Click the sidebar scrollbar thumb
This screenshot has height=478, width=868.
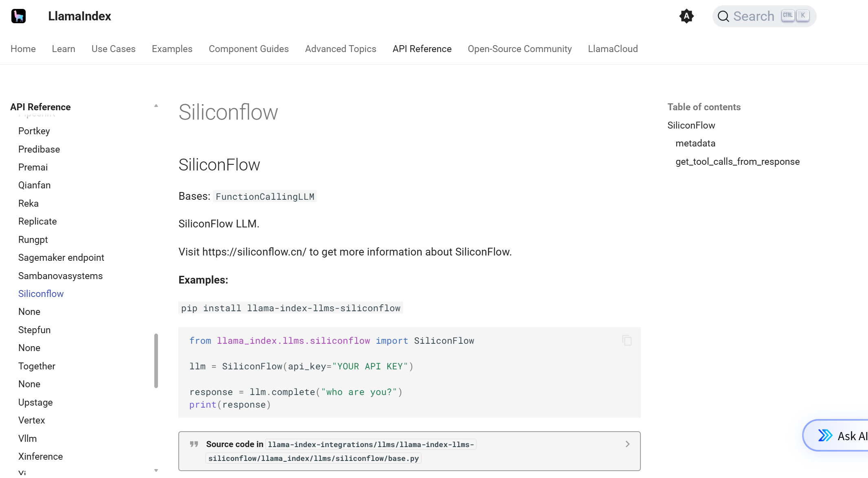click(x=156, y=360)
